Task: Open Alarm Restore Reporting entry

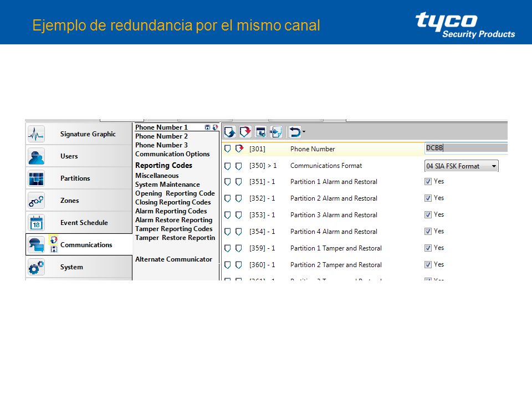Action: tap(173, 220)
